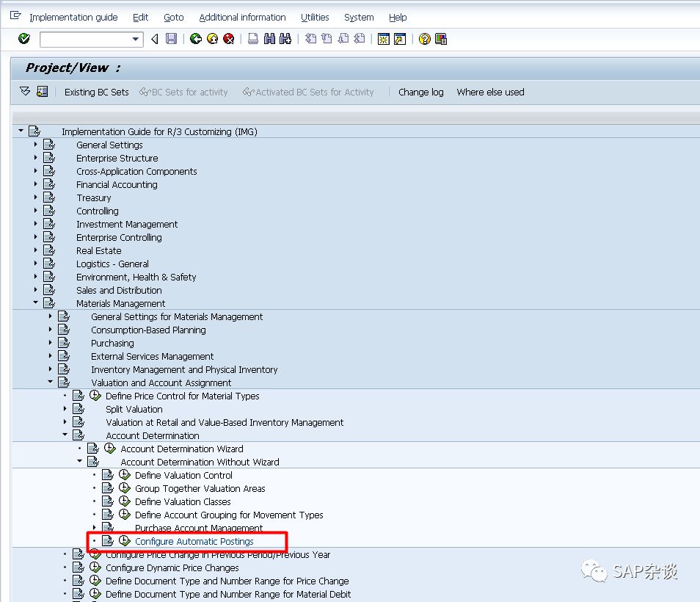Click the Existing BC Sets button
Viewport: 700px width, 602px height.
(96, 92)
